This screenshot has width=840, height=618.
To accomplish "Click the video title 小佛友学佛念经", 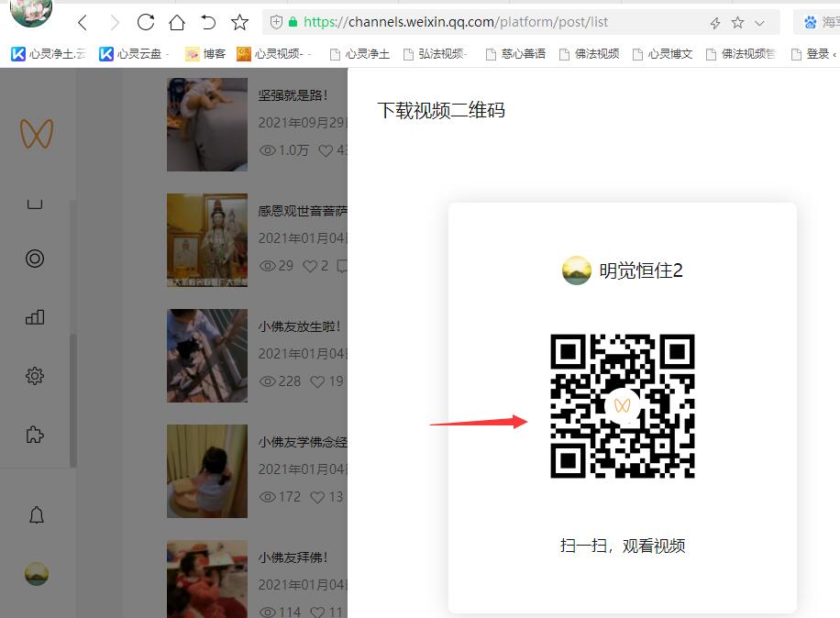I will pos(303,442).
